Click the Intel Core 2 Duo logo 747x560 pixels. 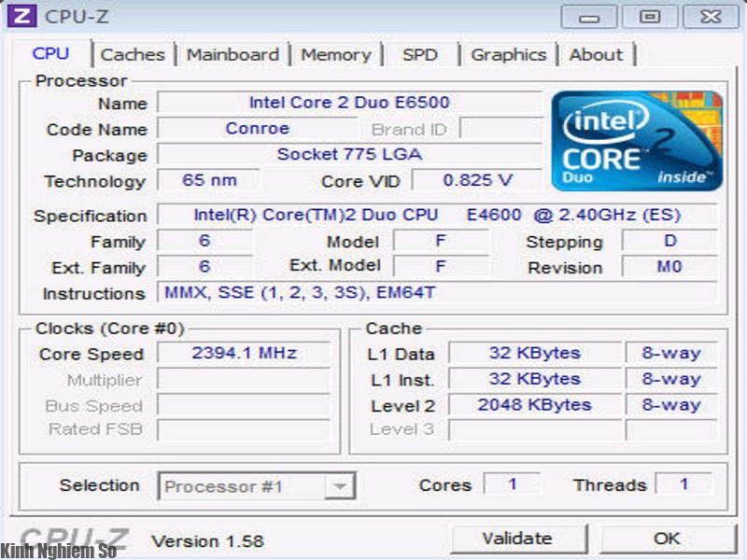coord(637,141)
